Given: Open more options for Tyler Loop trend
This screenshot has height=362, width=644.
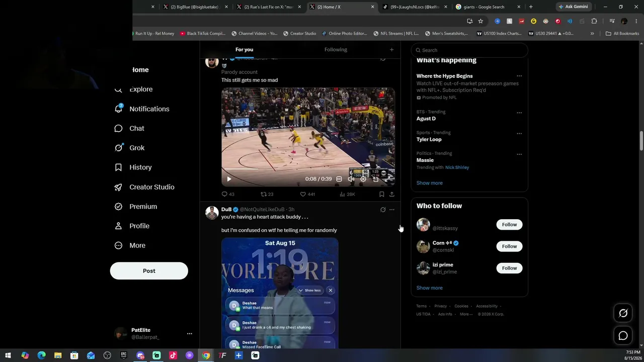Looking at the screenshot, I should pyautogui.click(x=519, y=133).
